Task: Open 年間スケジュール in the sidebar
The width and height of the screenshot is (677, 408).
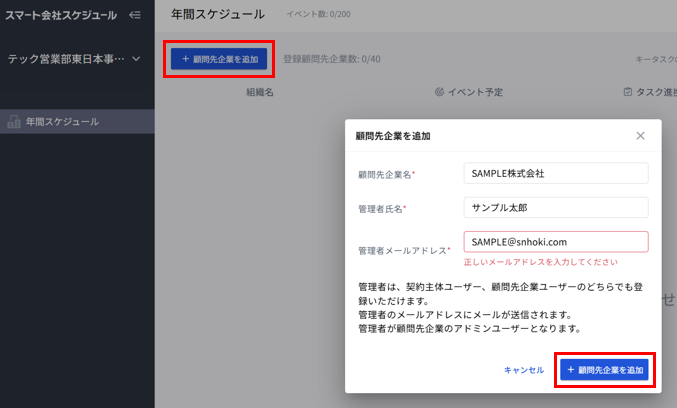Action: [x=62, y=122]
